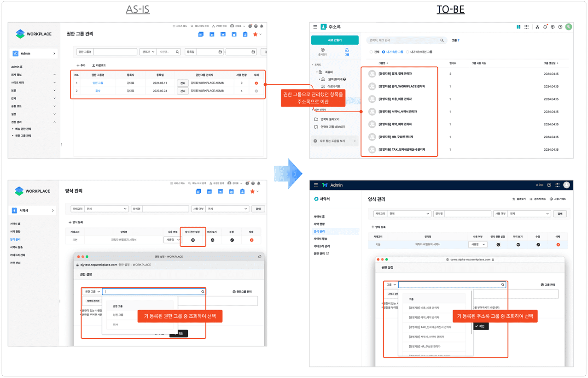
Task: Click the orange star favorites icon in 권한 그룹 관리
Action: 255,35
